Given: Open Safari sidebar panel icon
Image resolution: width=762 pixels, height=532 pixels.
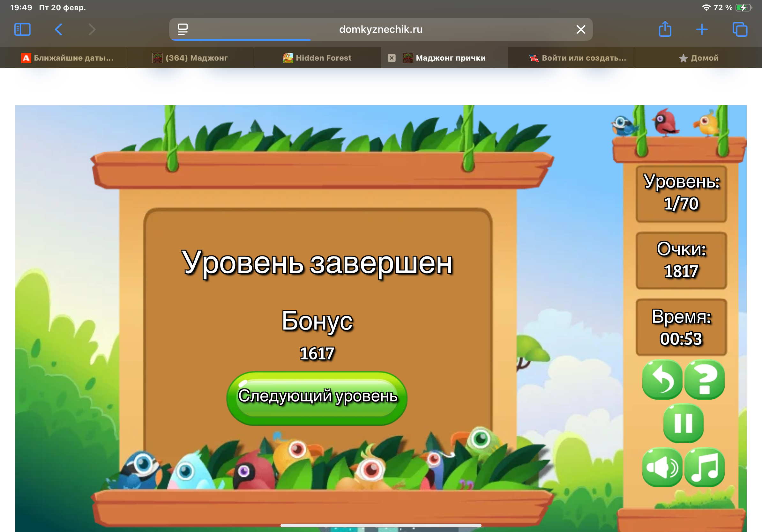Looking at the screenshot, I should [22, 30].
